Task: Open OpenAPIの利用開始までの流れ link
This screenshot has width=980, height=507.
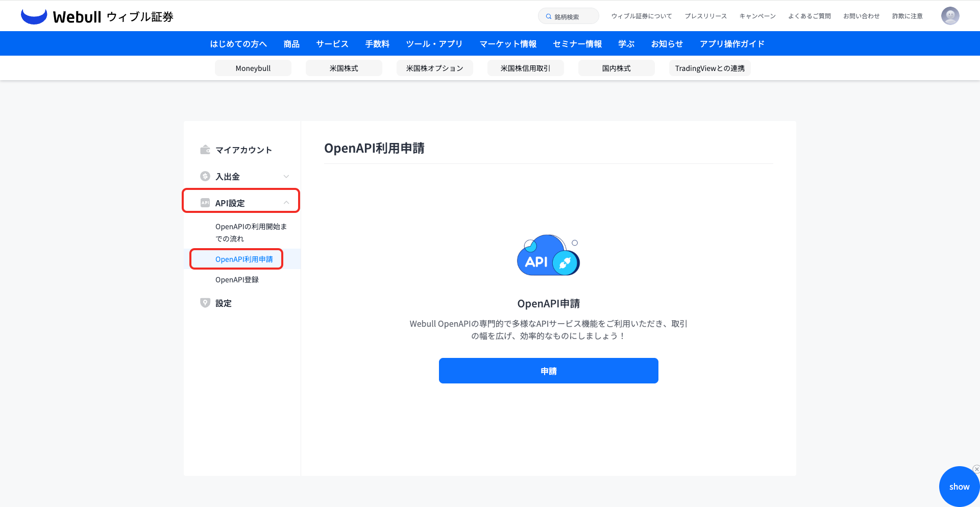Action: pyautogui.click(x=251, y=232)
